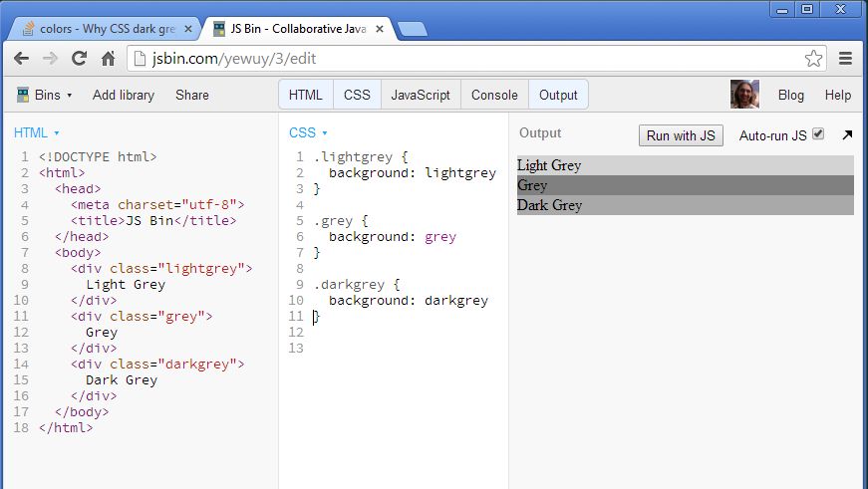Image resolution: width=868 pixels, height=489 pixels.
Task: Open the Share menu
Action: (x=192, y=96)
